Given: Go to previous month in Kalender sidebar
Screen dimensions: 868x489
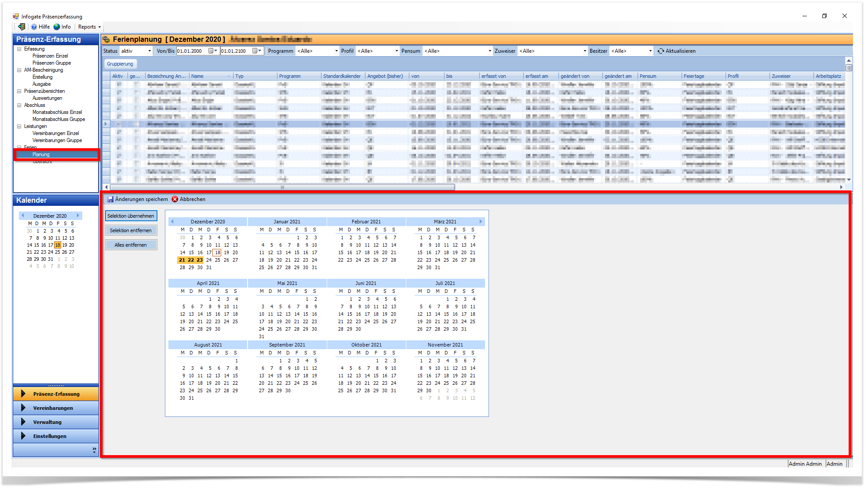Looking at the screenshot, I should pyautogui.click(x=22, y=215).
